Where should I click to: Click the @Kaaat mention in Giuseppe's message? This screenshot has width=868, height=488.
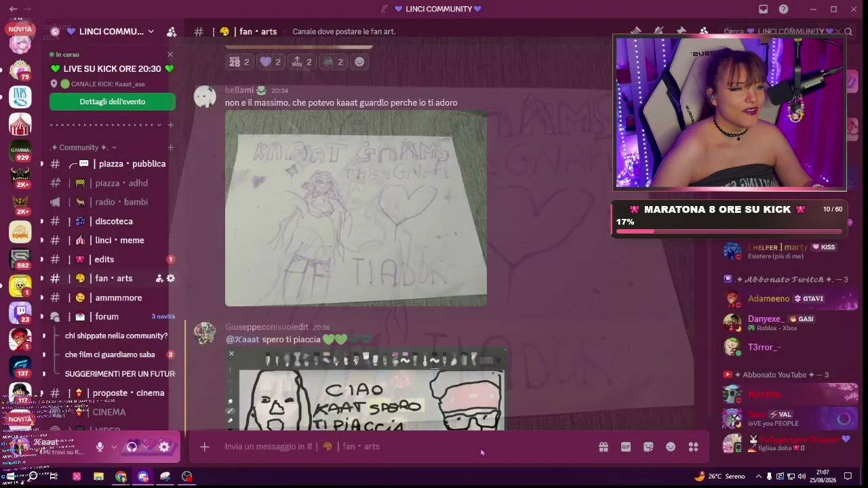(242, 340)
